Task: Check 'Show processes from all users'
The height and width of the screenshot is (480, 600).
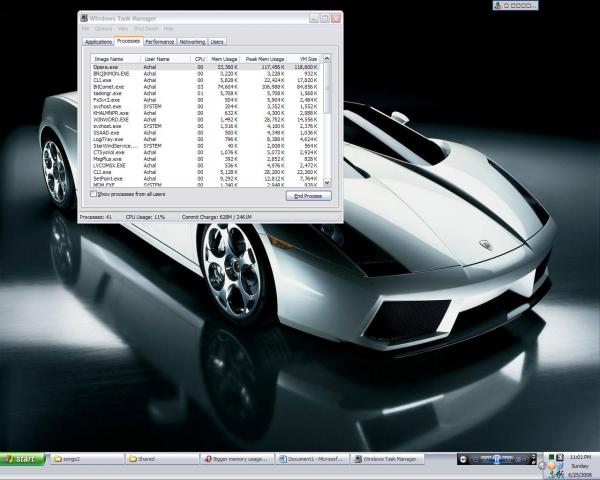Action: [93, 194]
